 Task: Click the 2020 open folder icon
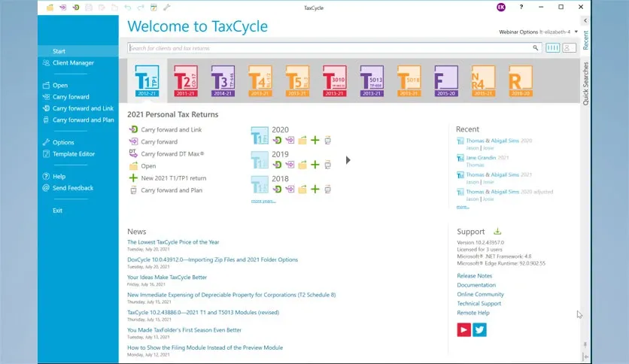coord(302,141)
